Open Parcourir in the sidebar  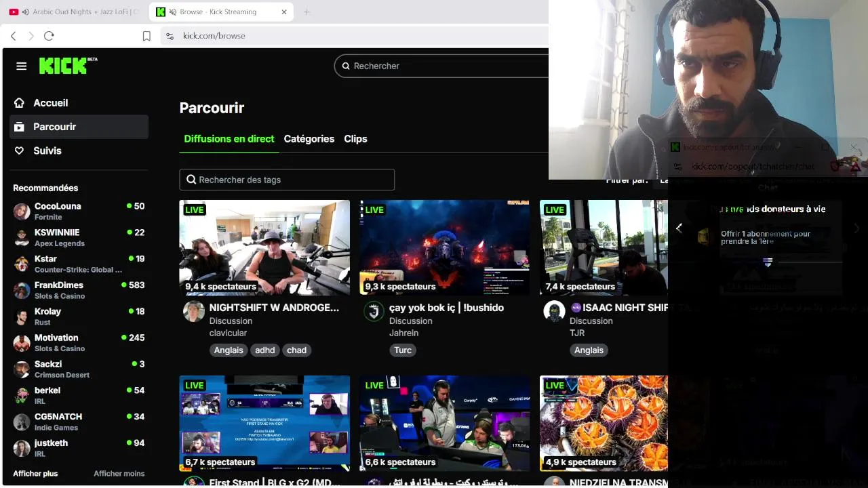point(79,127)
